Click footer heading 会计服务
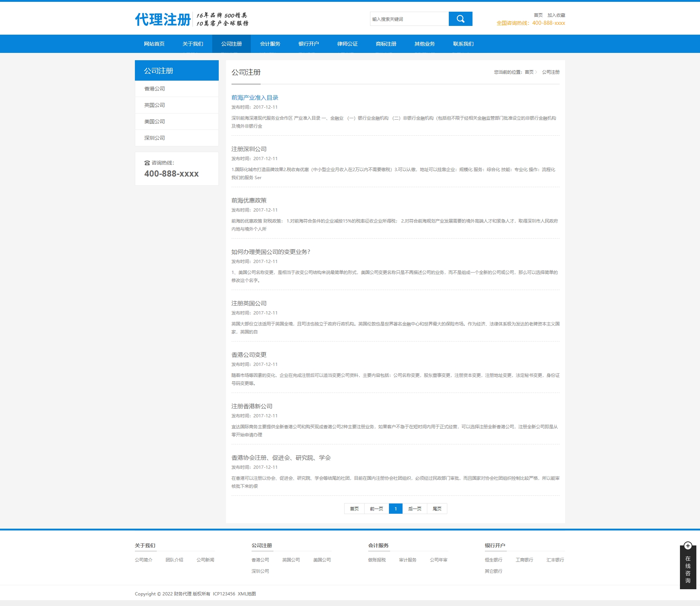 (378, 546)
